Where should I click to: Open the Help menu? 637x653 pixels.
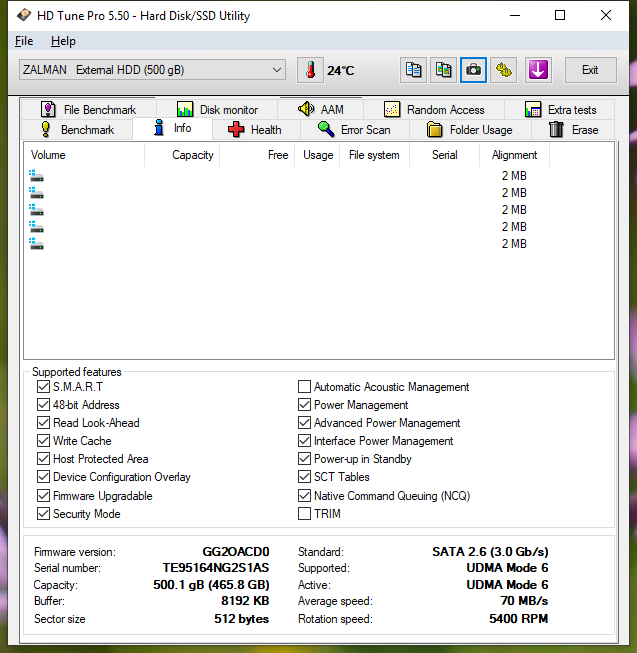(63, 41)
